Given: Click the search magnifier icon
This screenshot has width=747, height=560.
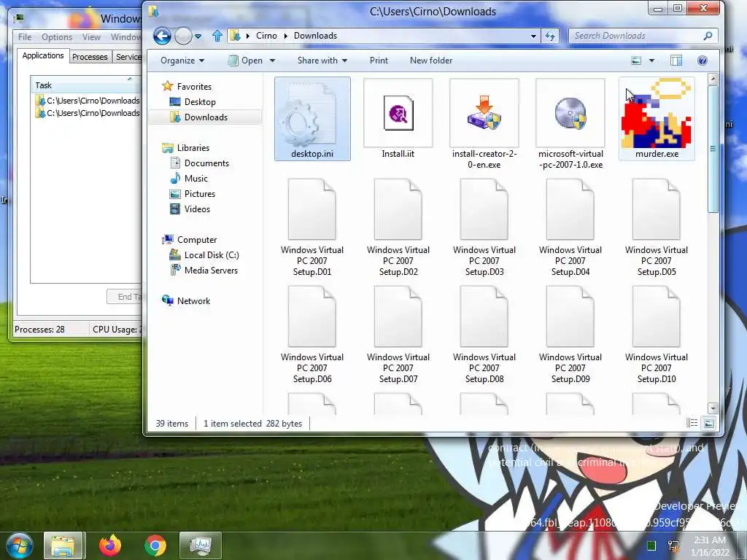Looking at the screenshot, I should click(x=708, y=36).
